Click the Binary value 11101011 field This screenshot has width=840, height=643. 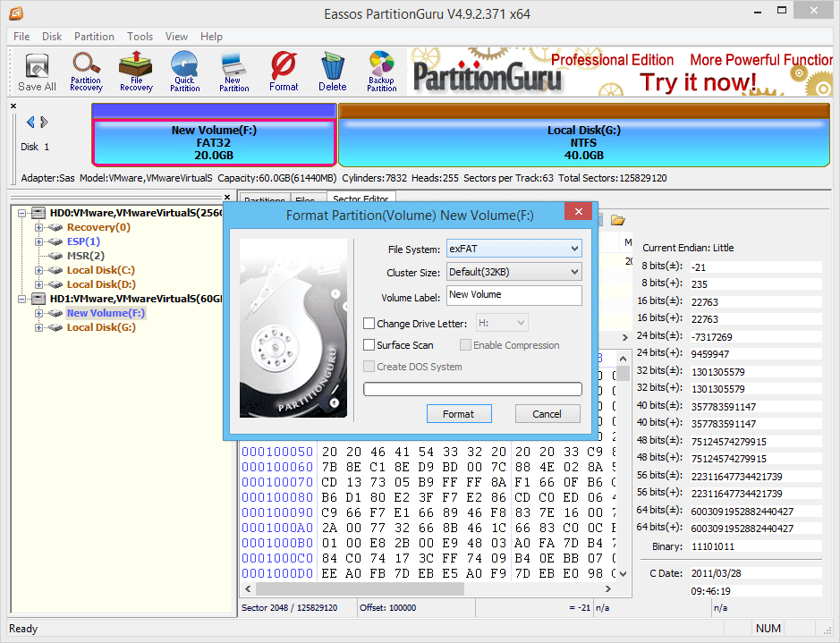[755, 546]
